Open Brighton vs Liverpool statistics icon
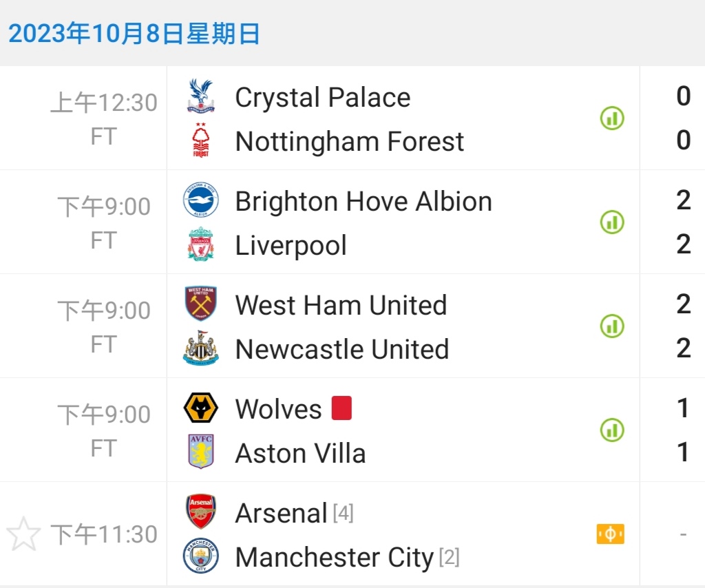This screenshot has width=705, height=588. (x=611, y=222)
